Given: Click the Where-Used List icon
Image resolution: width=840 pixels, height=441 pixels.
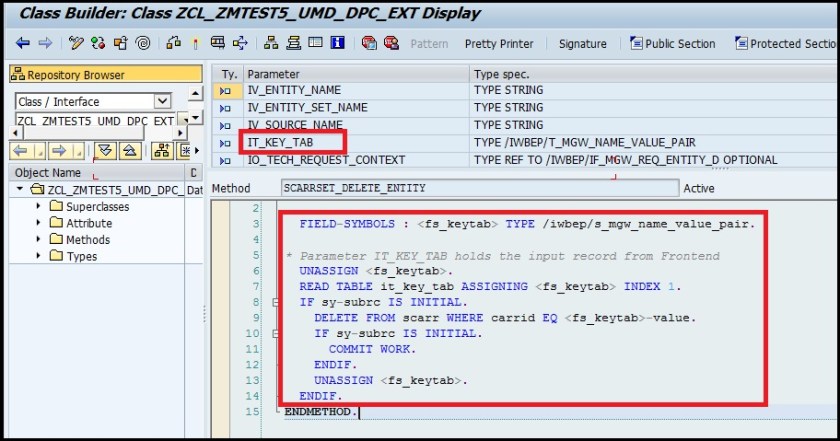Looking at the screenshot, I should click(240, 43).
